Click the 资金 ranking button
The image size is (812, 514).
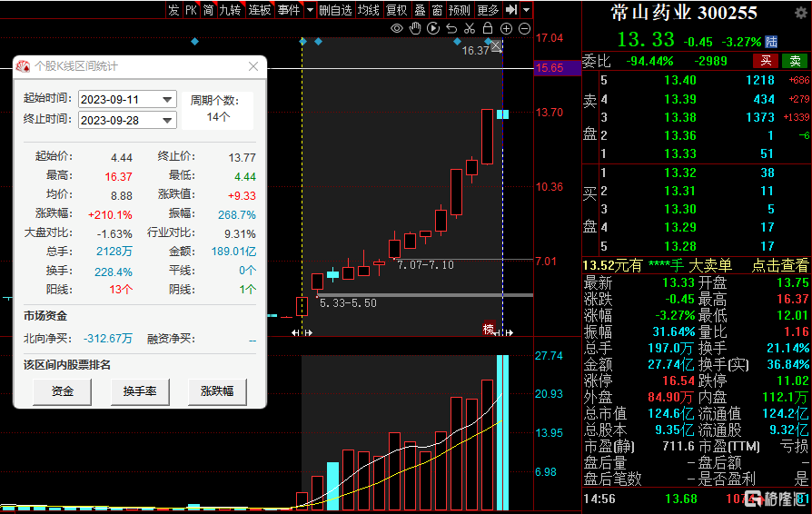63,391
